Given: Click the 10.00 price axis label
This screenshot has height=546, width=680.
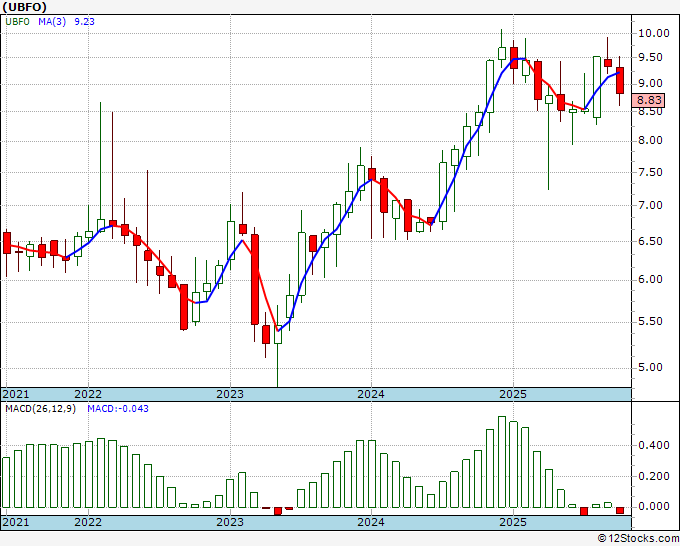Looking at the screenshot, I should tap(653, 33).
